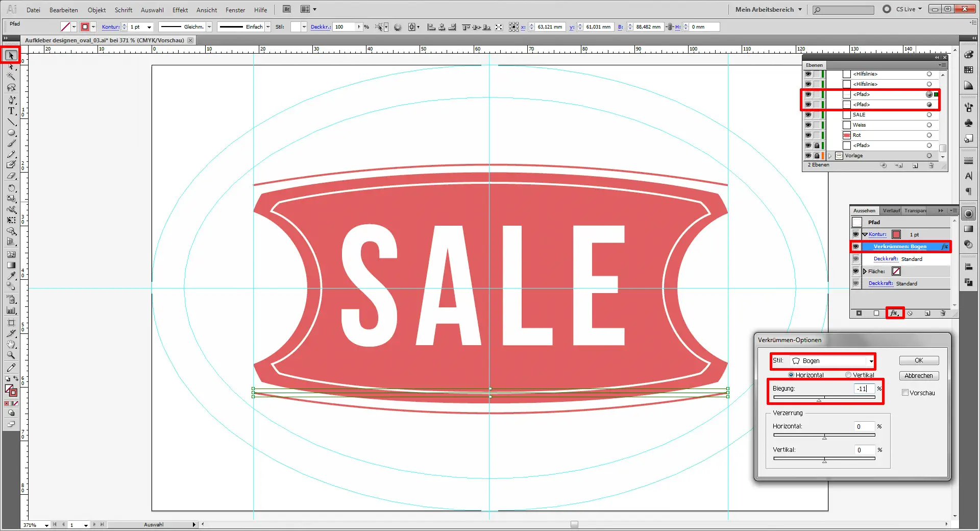Screen dimensions: 980x531
Task: Open the Stil Bogen dropdown
Action: click(x=832, y=361)
